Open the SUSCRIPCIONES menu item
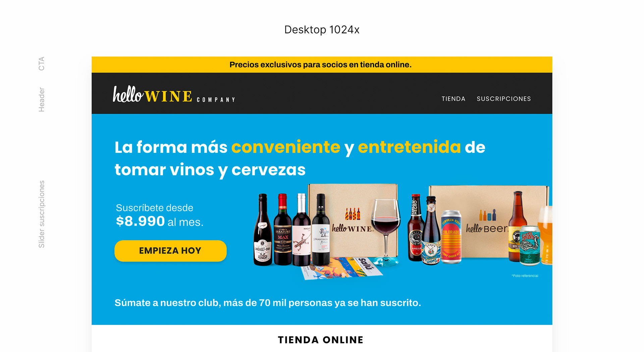 pos(503,99)
